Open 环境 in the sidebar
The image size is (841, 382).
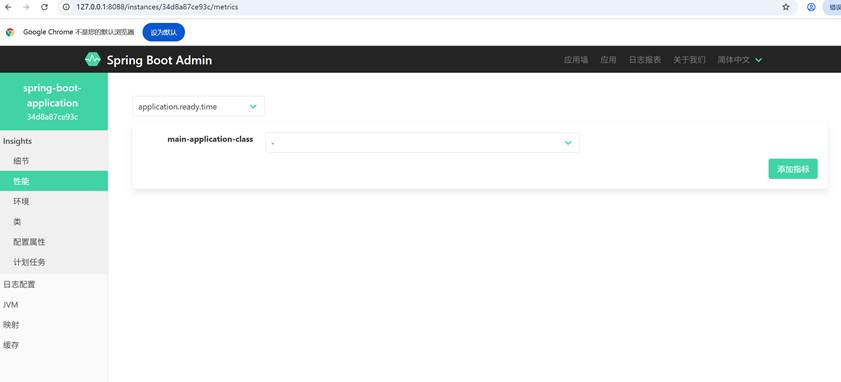click(x=54, y=201)
